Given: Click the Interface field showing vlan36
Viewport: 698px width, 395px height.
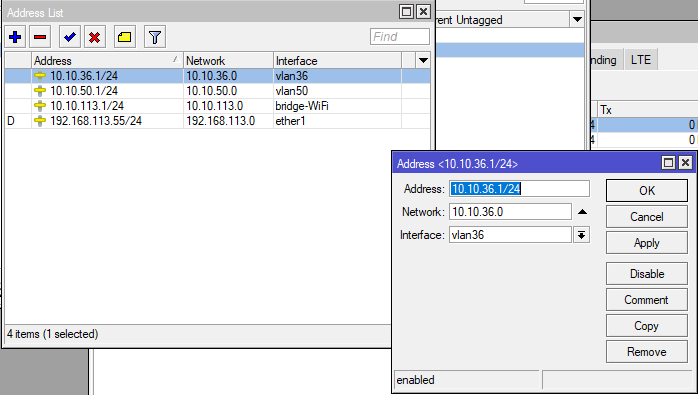Looking at the screenshot, I should 510,235.
